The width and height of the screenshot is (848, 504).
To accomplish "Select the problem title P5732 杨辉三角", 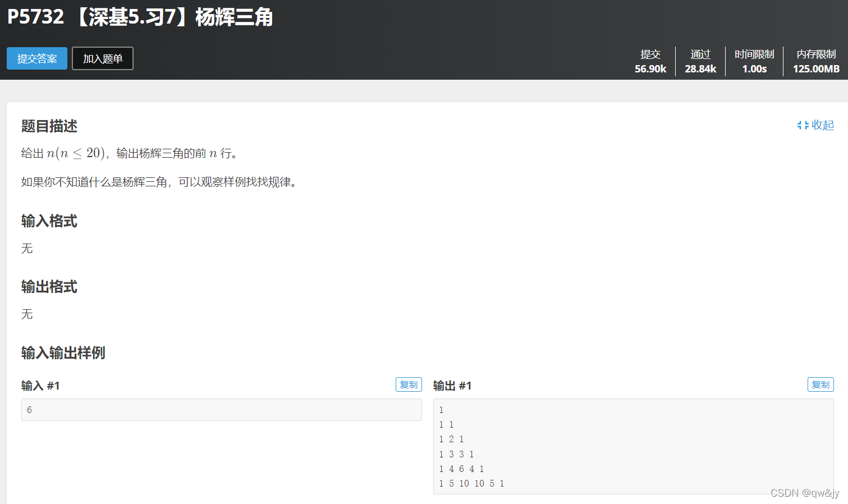I will coord(140,17).
